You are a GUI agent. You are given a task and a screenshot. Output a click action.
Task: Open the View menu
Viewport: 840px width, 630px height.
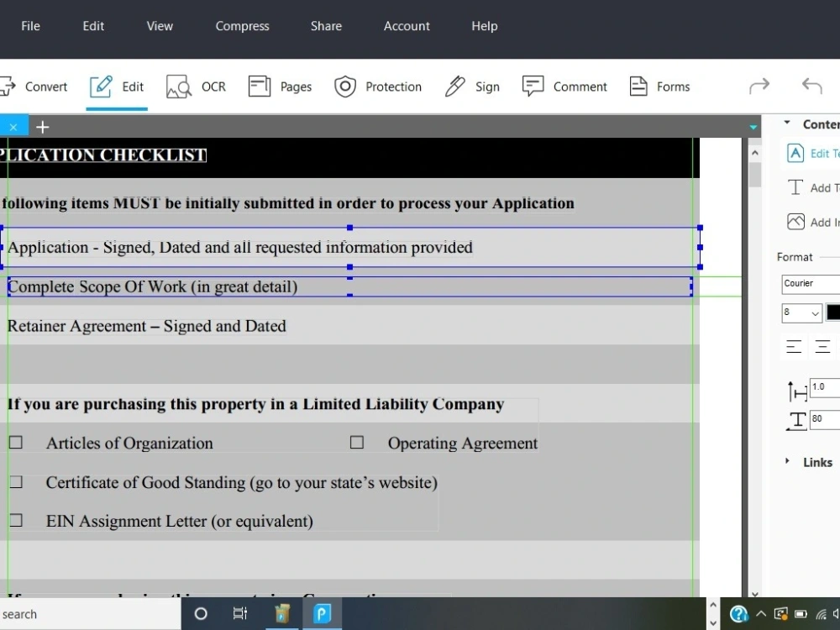click(160, 26)
